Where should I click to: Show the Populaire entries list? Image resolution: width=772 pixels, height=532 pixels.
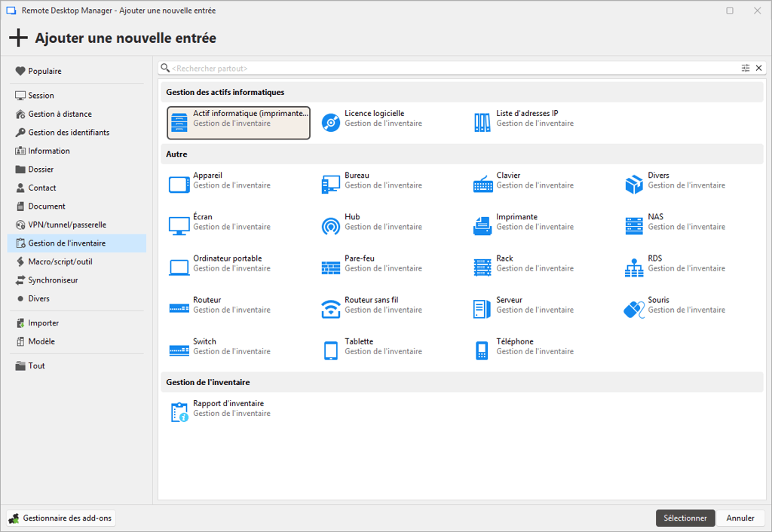(x=44, y=71)
